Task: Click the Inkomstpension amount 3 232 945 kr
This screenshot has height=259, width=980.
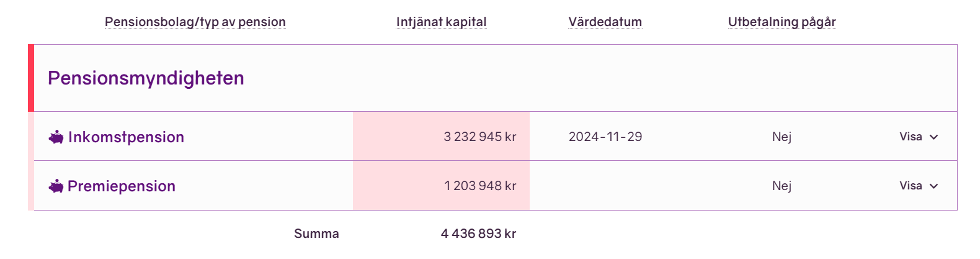Action: pos(479,137)
